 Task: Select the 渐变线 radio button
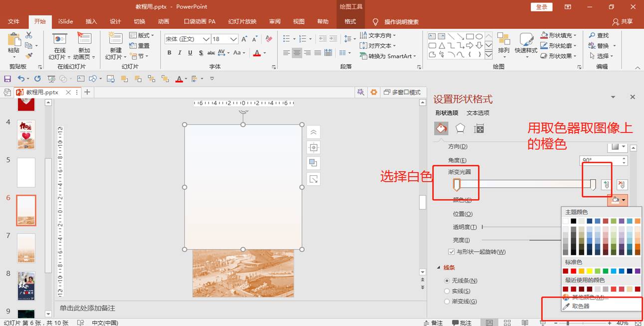[447, 302]
